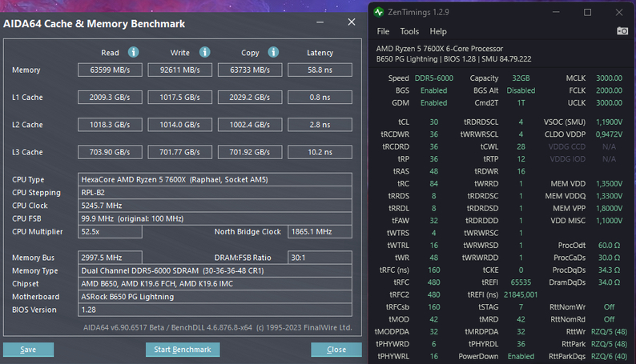
Task: Click the AMD Ryzen 5 7600X processor name in ZenTimings
Action: pyautogui.click(x=439, y=49)
